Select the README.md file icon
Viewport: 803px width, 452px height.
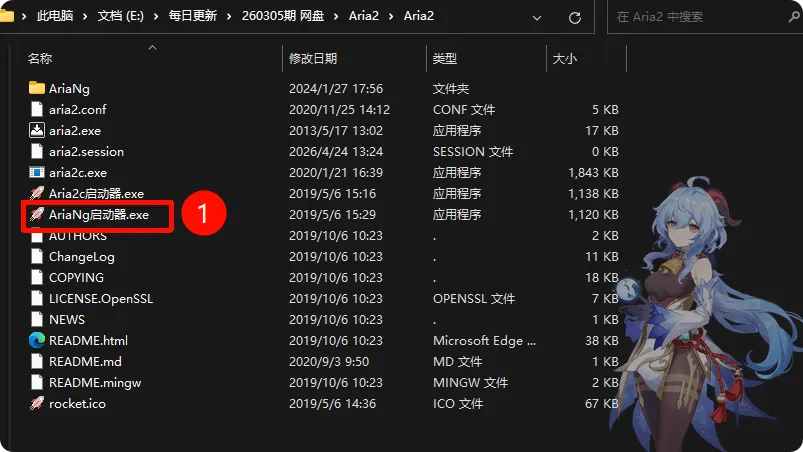(36, 361)
